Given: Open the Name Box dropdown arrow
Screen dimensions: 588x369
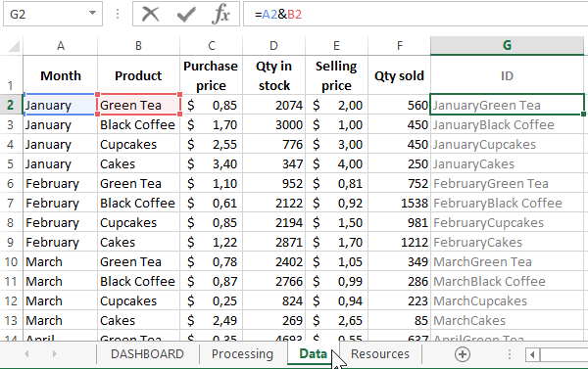Looking at the screenshot, I should [92, 13].
